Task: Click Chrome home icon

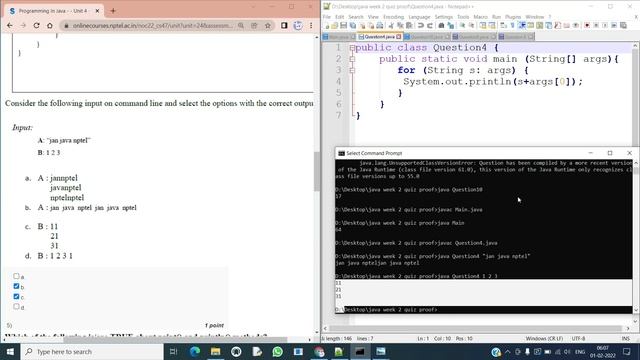Action: (x=50, y=25)
